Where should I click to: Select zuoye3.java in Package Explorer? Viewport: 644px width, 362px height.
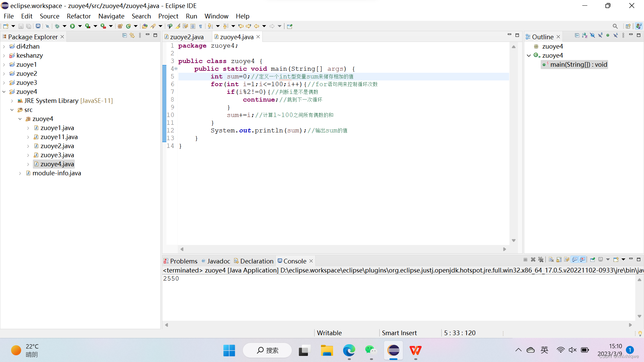[57, 155]
